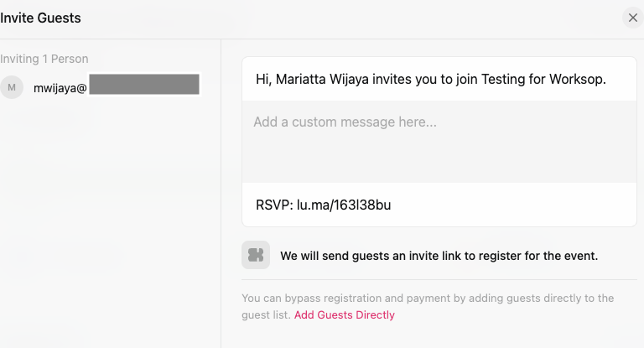Open the Add Guests Directly link
Image resolution: width=644 pixels, height=348 pixels.
point(344,314)
